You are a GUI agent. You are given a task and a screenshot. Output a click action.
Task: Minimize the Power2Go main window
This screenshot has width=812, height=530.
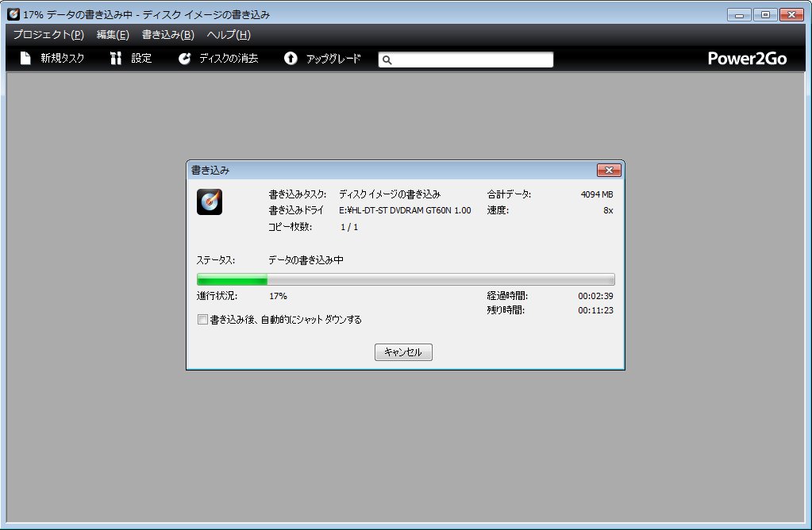pos(739,14)
